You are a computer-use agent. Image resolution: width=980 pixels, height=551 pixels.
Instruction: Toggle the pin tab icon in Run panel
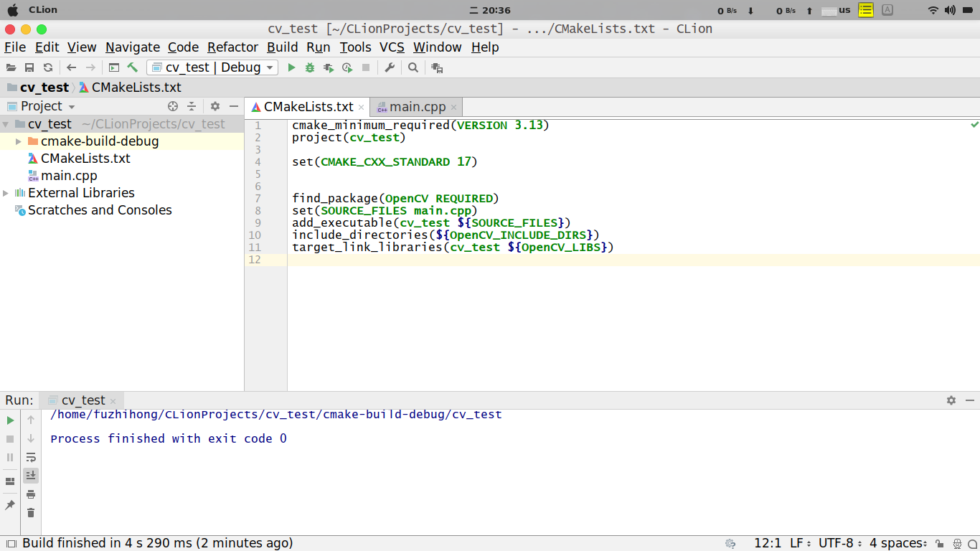click(x=10, y=505)
